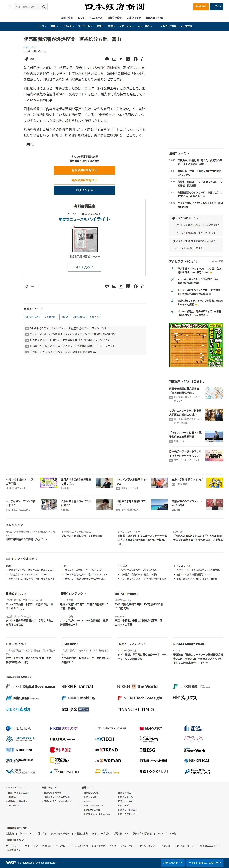229x868 pixels.
Task: Click the 詳しく見る button
Action: point(85,267)
